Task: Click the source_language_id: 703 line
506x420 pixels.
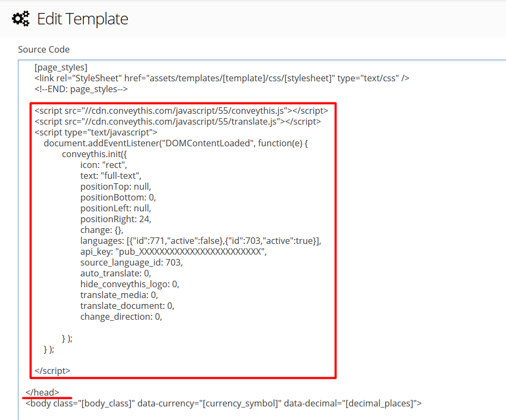Action: 132,262
